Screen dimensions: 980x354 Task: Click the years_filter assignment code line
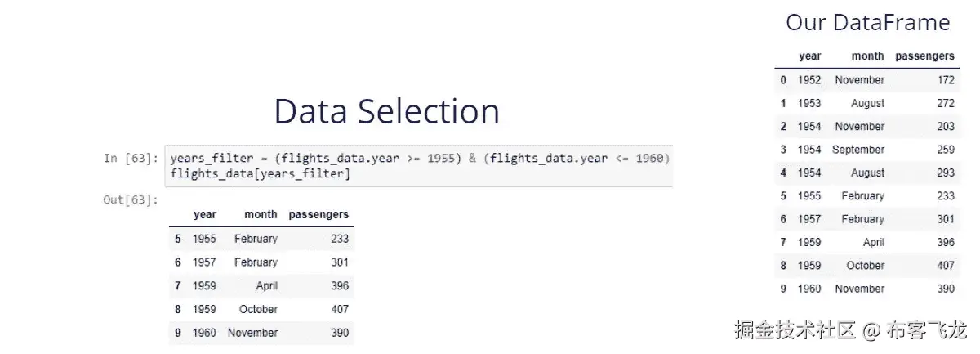coord(420,158)
